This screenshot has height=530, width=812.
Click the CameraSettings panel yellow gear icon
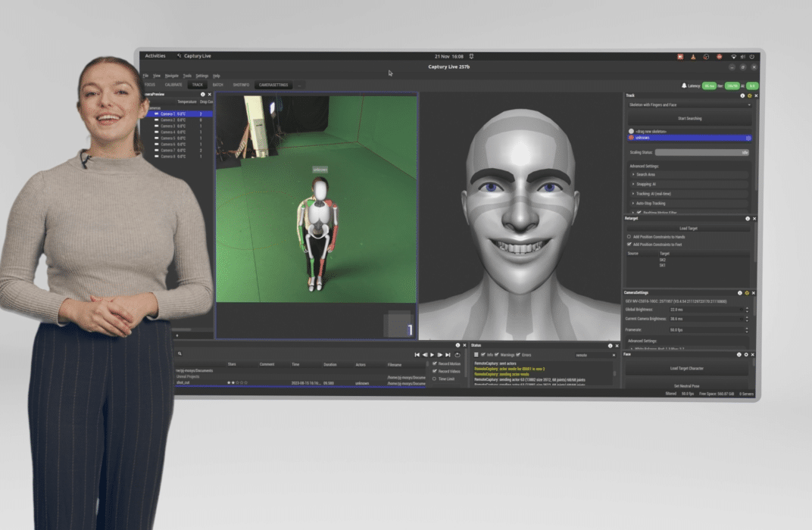[x=746, y=293]
